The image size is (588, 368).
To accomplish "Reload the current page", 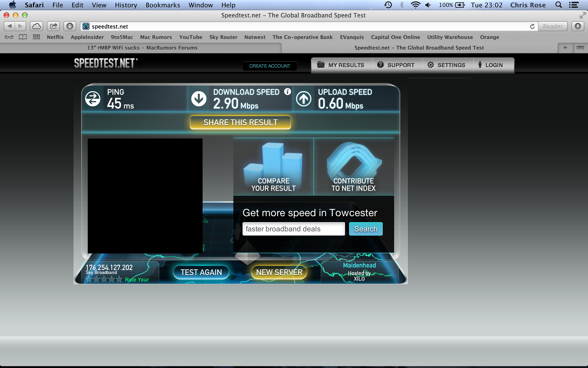I will (532, 26).
